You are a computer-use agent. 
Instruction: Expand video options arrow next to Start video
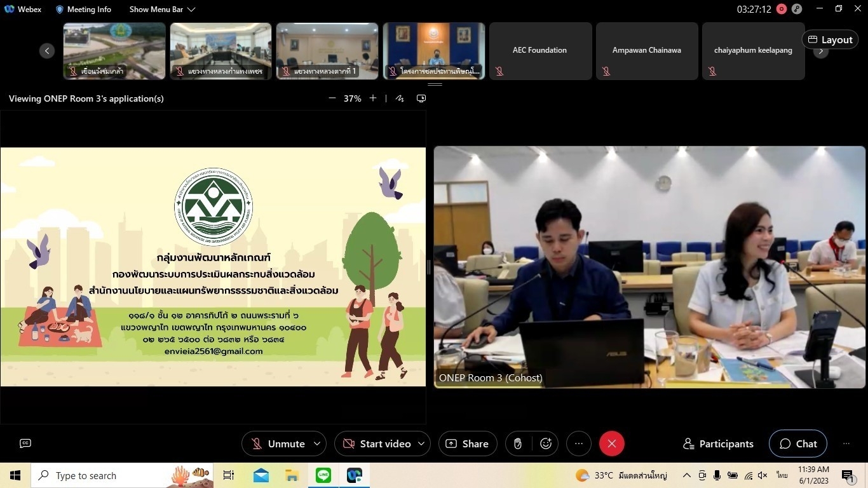pos(421,444)
